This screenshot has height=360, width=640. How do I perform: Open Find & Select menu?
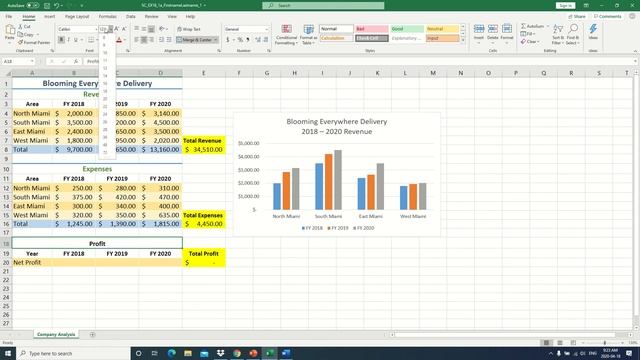coord(573,34)
